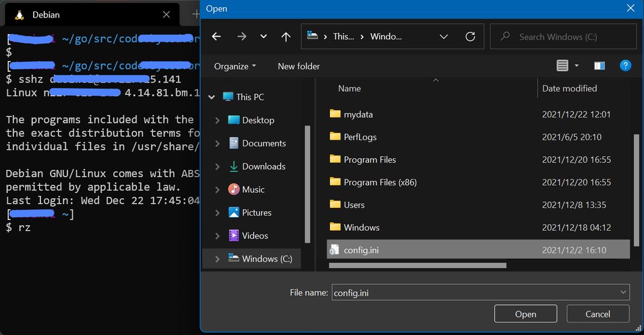Expand the Windows (C:) tree node
This screenshot has height=335, width=644.
tap(217, 258)
